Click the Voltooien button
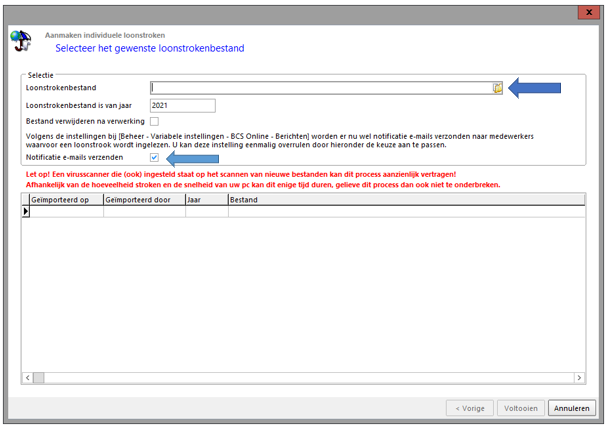The image size is (607, 427). click(x=522, y=407)
